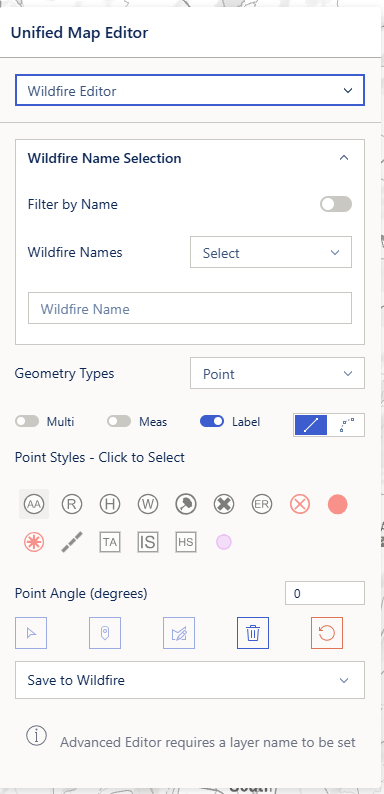Select the circled ER point style
The image size is (384, 794).
coord(262,504)
